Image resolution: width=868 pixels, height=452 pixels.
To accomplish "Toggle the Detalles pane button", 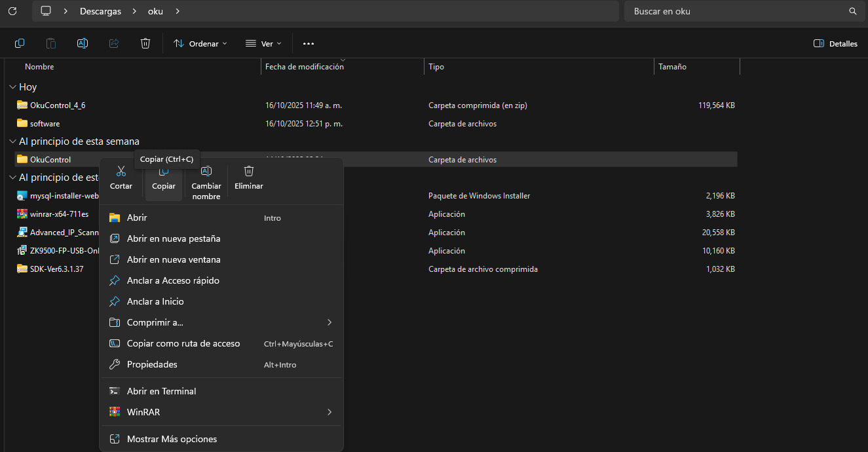I will pos(835,44).
